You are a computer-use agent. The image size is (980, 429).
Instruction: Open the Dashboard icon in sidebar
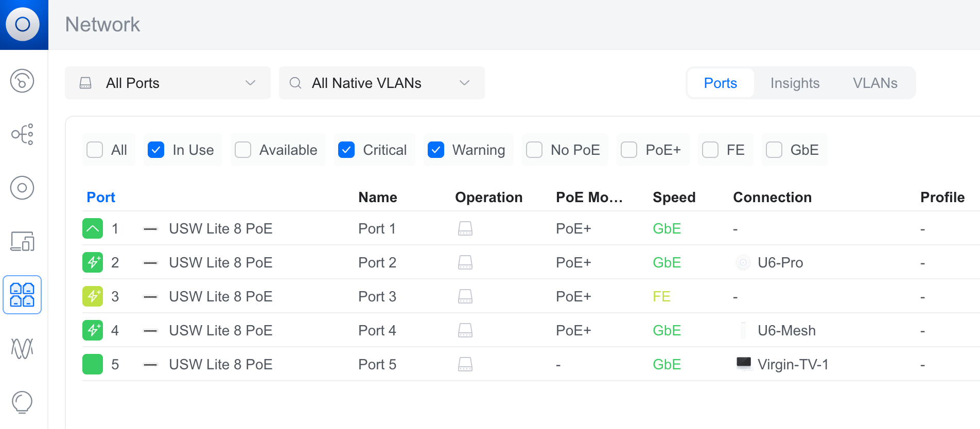(22, 81)
